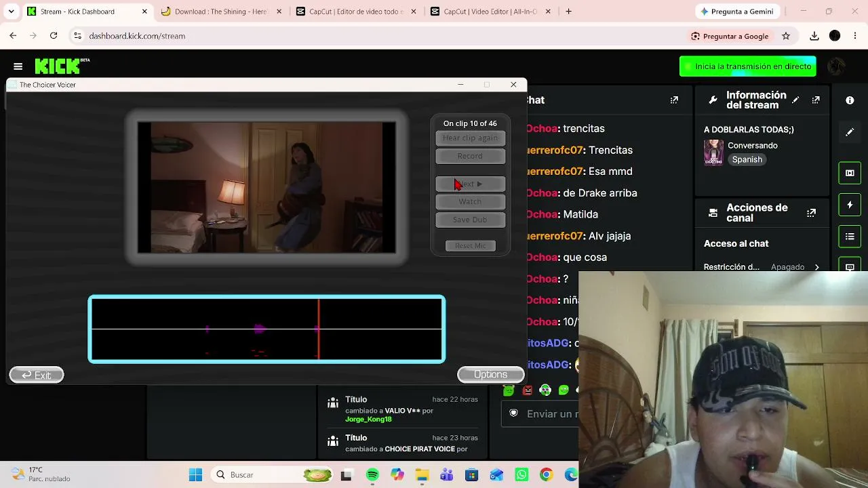Open Microsoft Store from the taskbar
Viewport: 868px width, 488px height.
(471, 475)
